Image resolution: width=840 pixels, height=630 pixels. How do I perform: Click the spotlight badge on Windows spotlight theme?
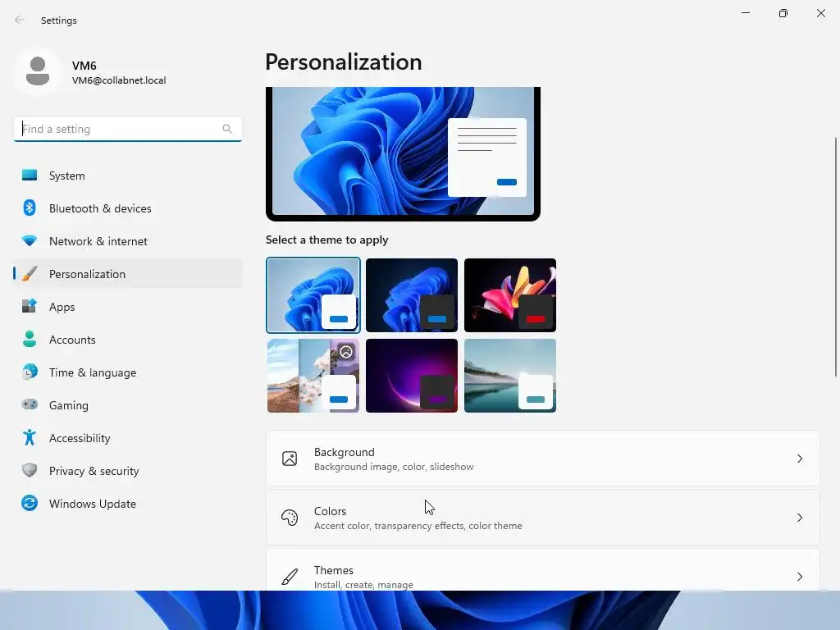coord(346,352)
